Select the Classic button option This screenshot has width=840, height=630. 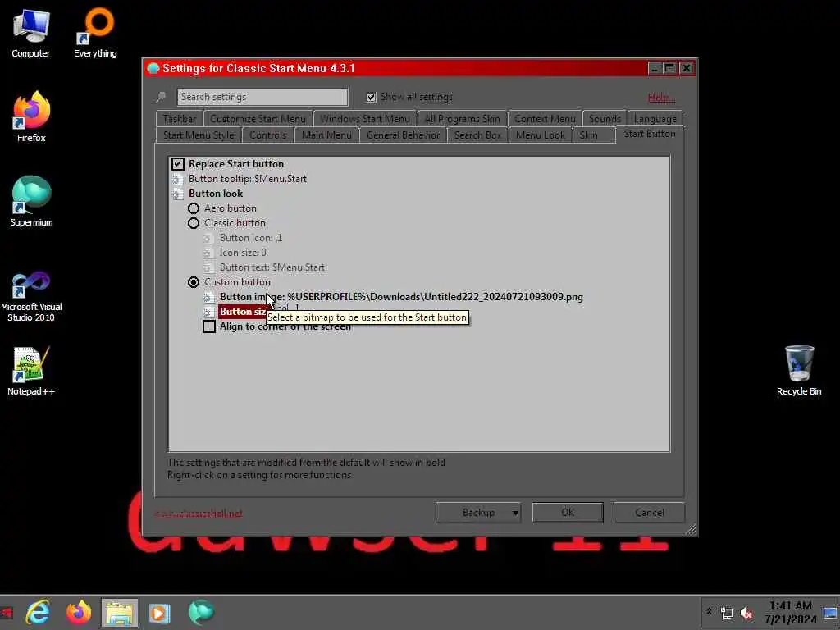click(x=194, y=223)
